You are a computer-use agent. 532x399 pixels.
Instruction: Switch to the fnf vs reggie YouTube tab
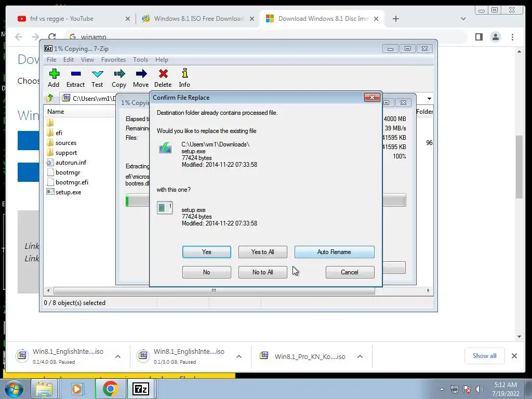click(x=61, y=19)
